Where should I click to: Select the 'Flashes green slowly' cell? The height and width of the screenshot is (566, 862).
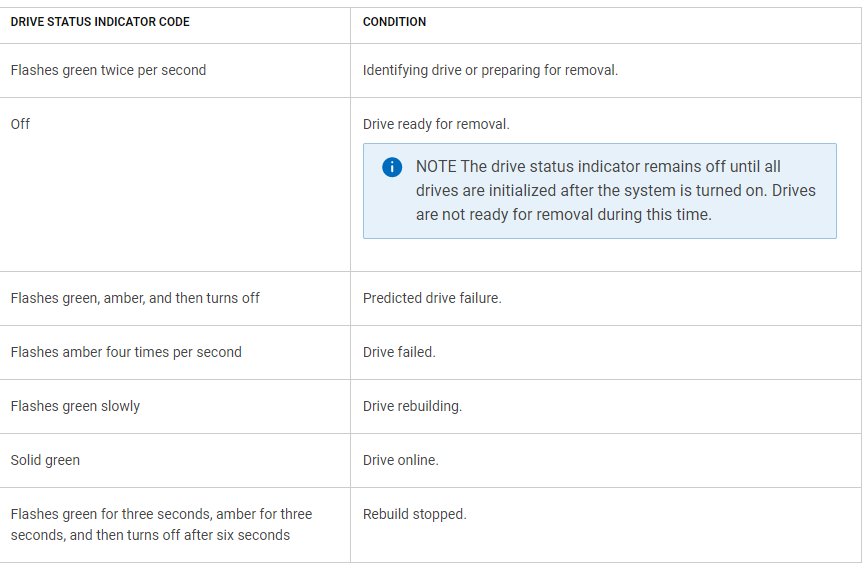(x=75, y=406)
